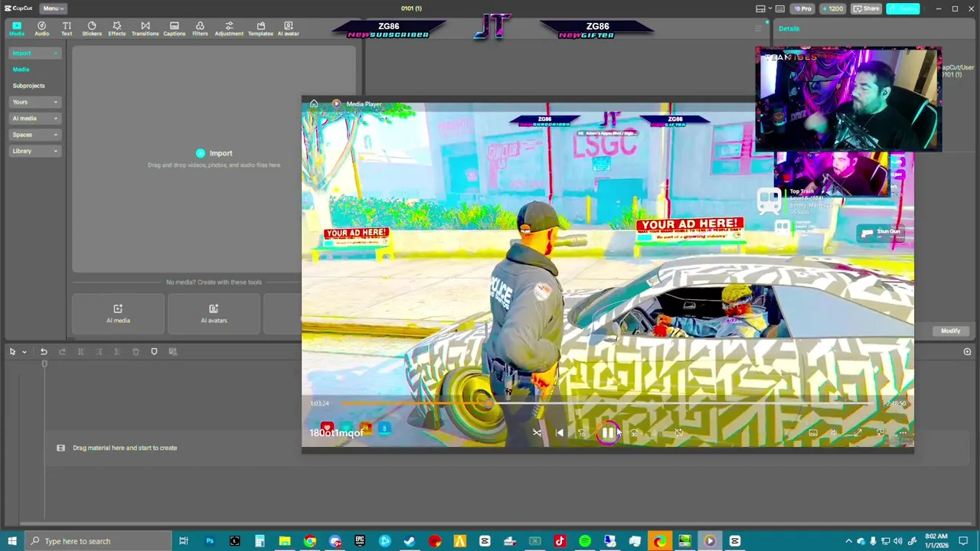Redo the timeline action

[x=62, y=351]
